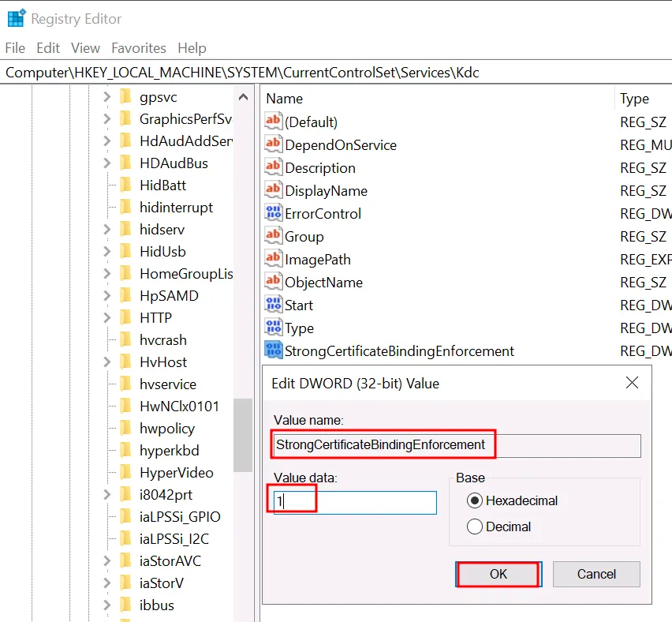
Task: Expand the iaStorAVC tree node
Action: [x=107, y=561]
